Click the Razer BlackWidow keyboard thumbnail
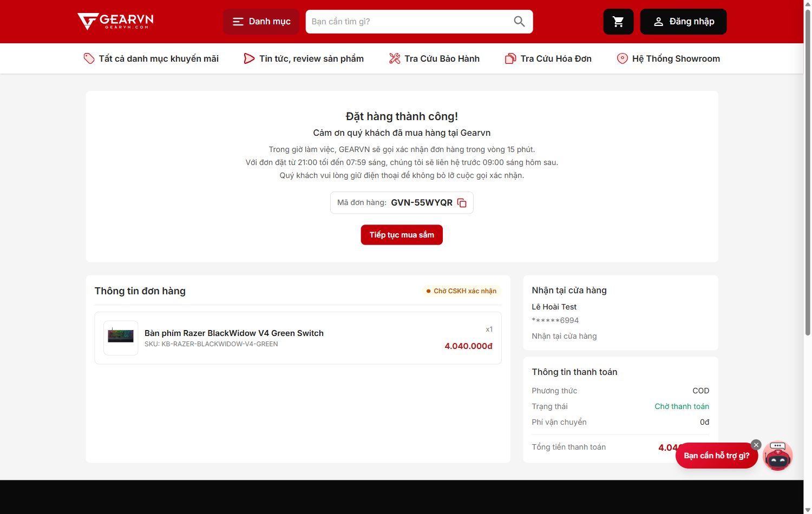This screenshot has height=514, width=812. (x=121, y=338)
